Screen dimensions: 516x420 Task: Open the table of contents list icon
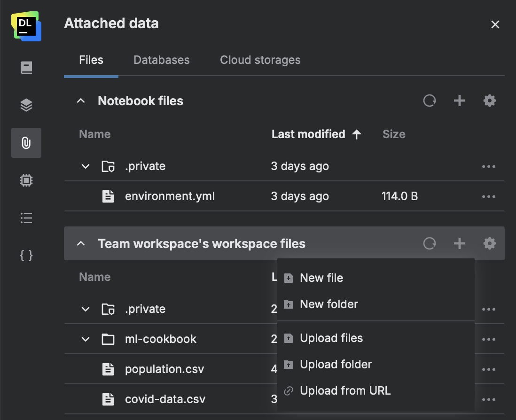pos(26,218)
